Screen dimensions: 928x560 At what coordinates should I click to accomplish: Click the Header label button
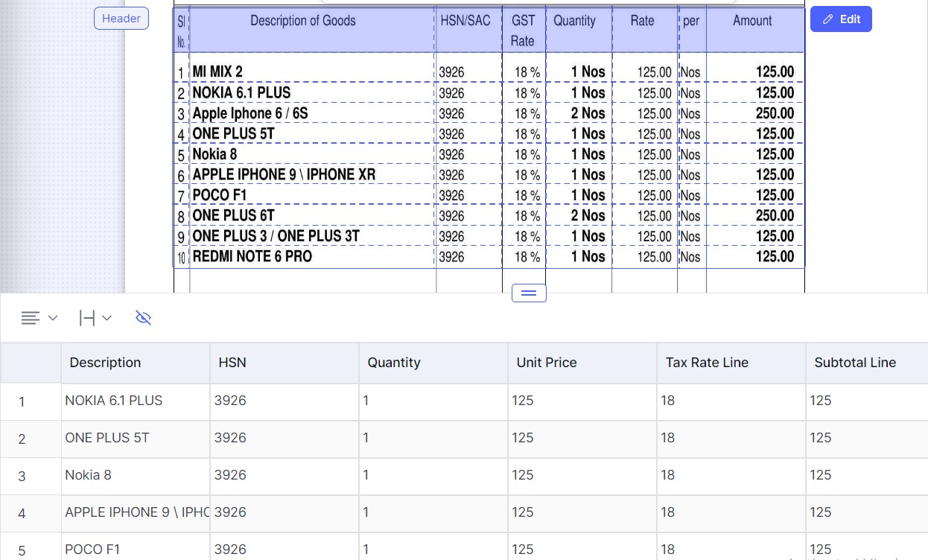point(121,19)
